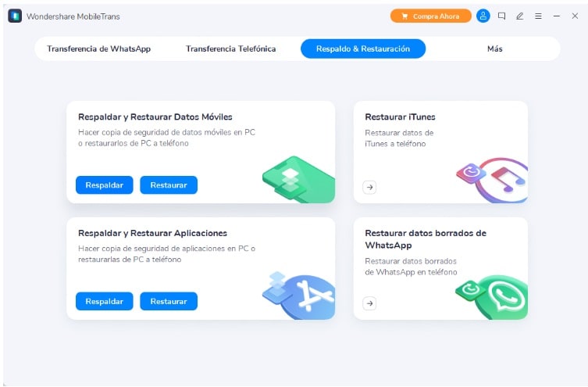Click the Respaldar y Restaurar Aplicaciones heading
Image resolution: width=588 pixels, height=387 pixels.
(152, 233)
